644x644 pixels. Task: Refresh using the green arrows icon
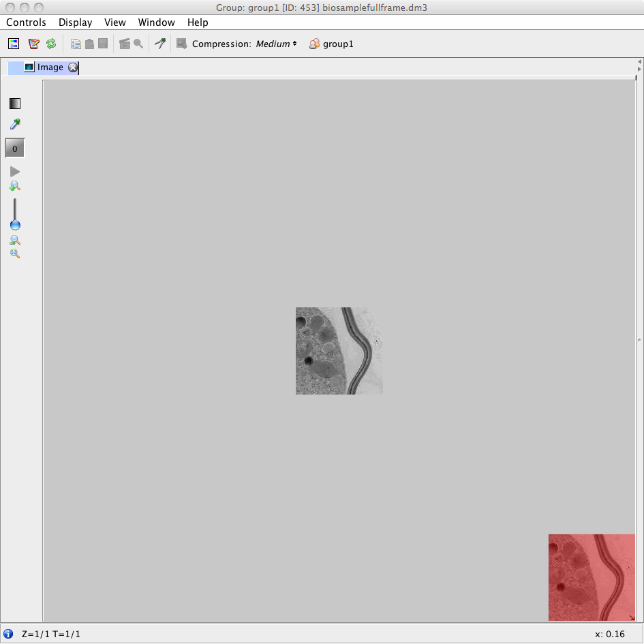51,44
